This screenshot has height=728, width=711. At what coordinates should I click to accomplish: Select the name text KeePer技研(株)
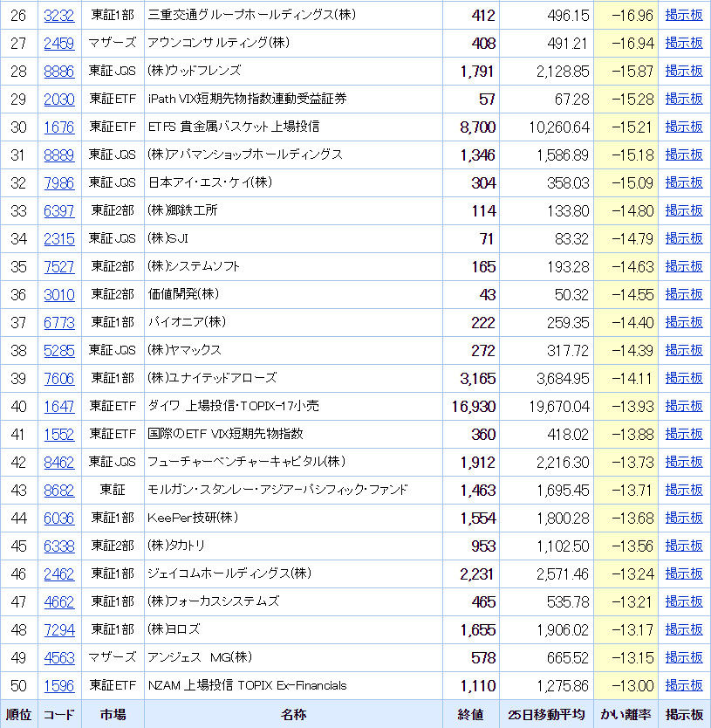point(193,518)
